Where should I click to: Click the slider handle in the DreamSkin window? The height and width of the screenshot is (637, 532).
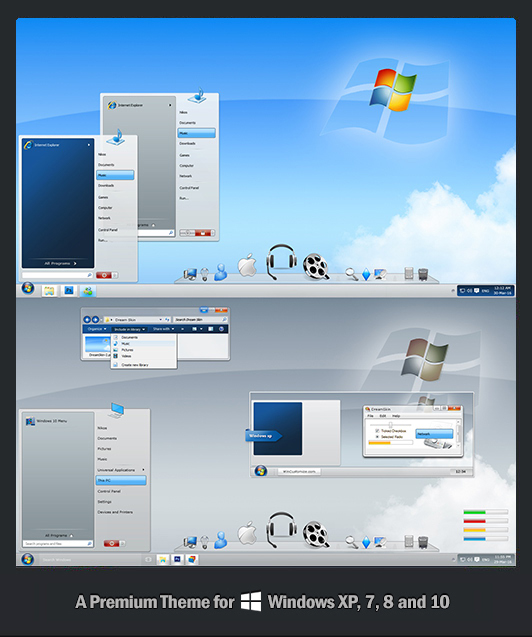coord(390,425)
